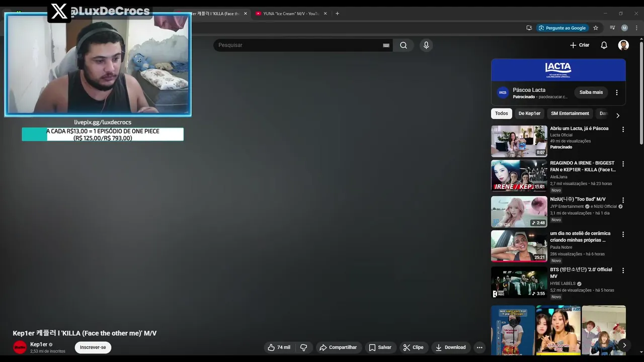Click the Criar create button
The image size is (644, 362).
coord(580,45)
